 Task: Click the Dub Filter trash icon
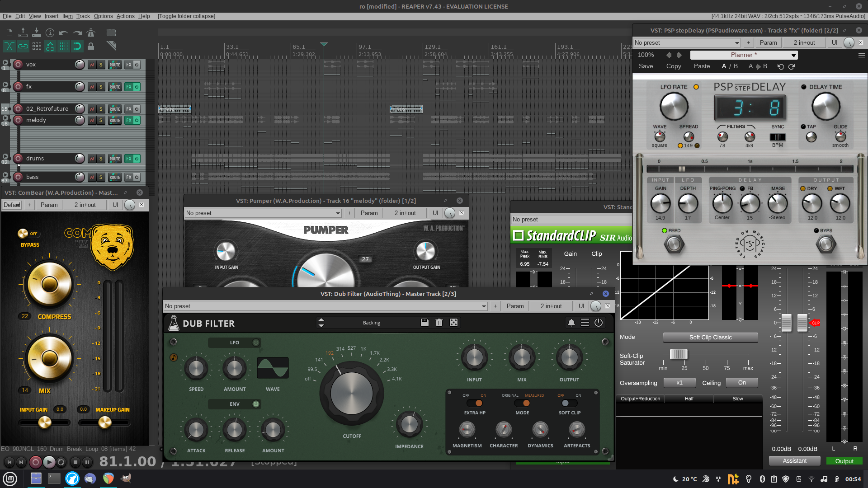439,323
